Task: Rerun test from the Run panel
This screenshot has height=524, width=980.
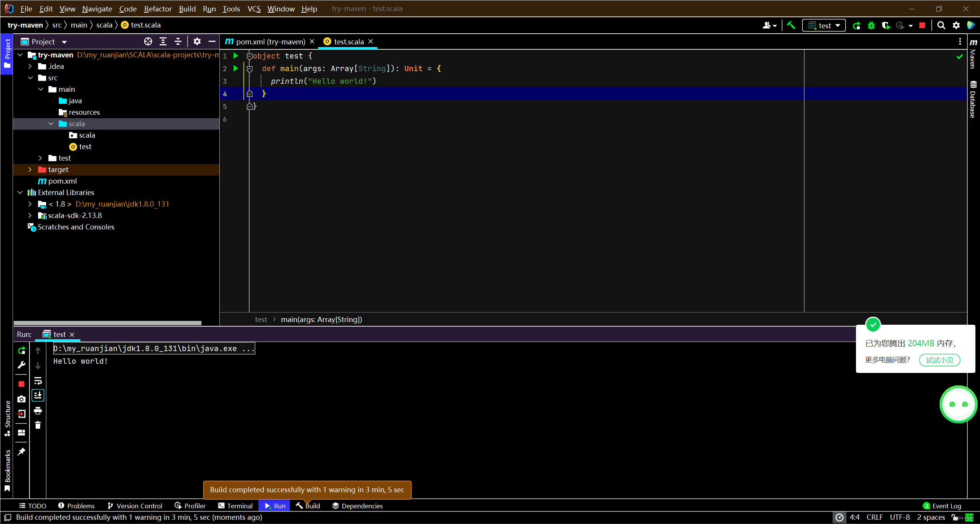Action: [x=21, y=350]
